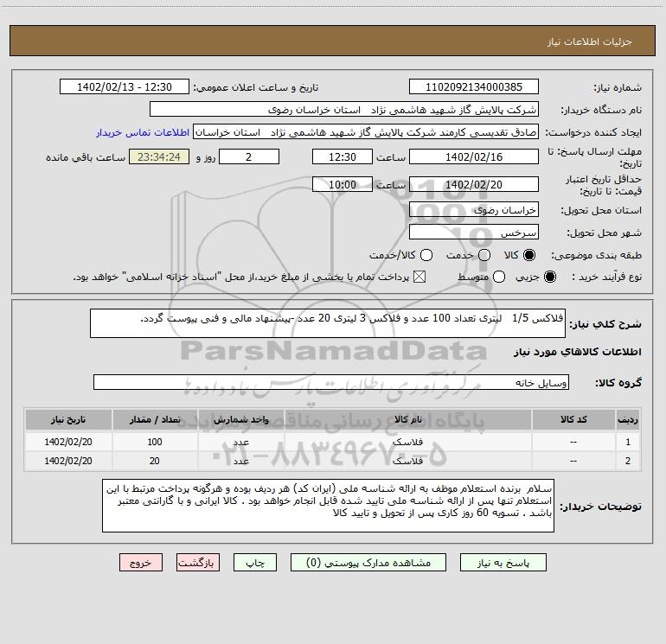The height and width of the screenshot is (644, 666).
Task: Click the response deadline date 1402/02/16
Action: [x=474, y=156]
